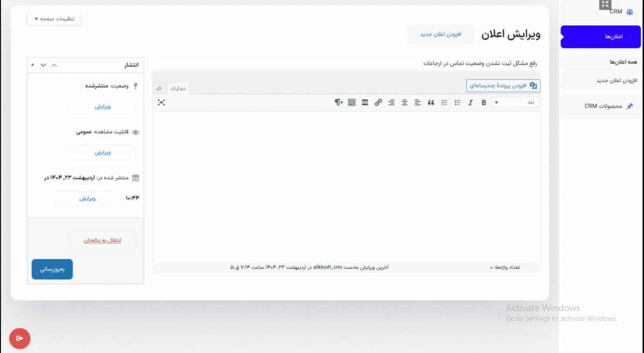Collapse the انتشار panel with the triangle toggle

coord(33,65)
